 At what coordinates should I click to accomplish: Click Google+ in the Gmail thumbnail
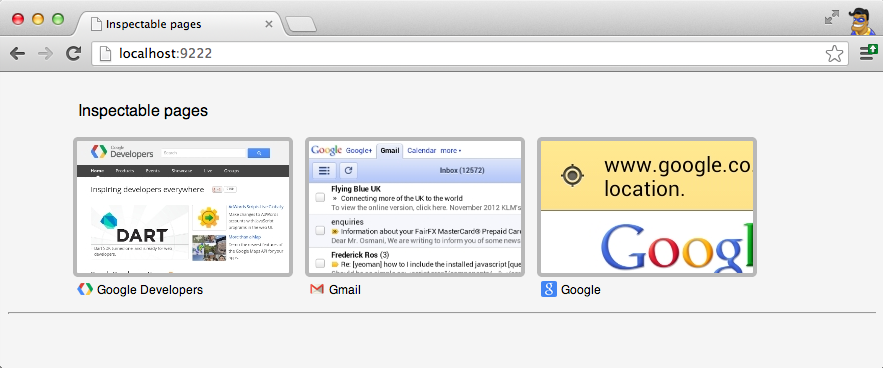(359, 150)
